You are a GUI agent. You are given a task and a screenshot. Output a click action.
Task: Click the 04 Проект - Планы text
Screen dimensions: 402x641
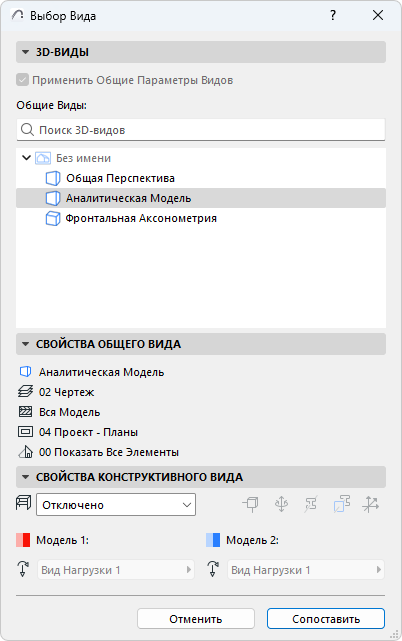88,432
